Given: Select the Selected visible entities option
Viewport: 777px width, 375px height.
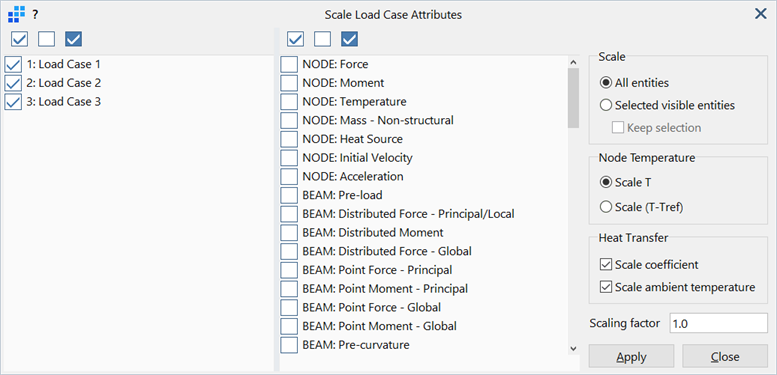Looking at the screenshot, I should point(606,106).
